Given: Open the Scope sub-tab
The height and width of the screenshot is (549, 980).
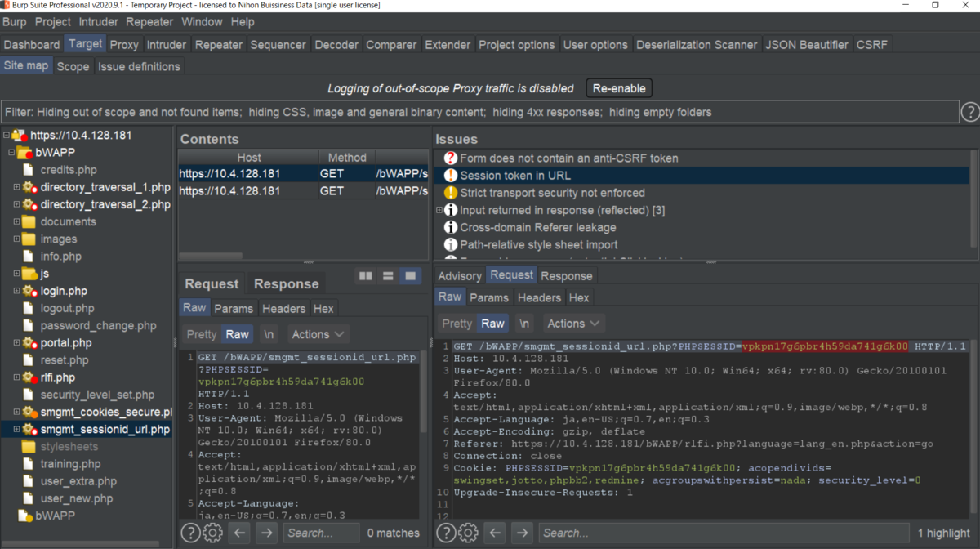Looking at the screenshot, I should [x=73, y=66].
